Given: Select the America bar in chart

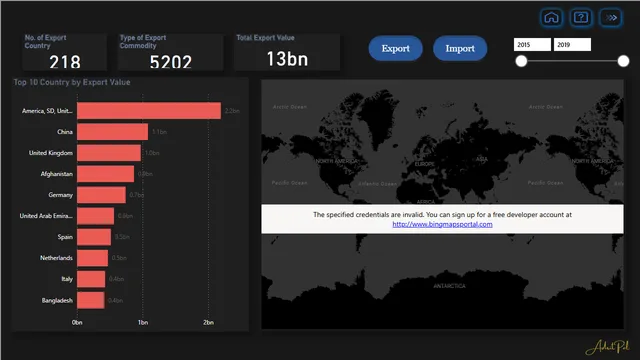Looking at the screenshot, I should 149,111.
